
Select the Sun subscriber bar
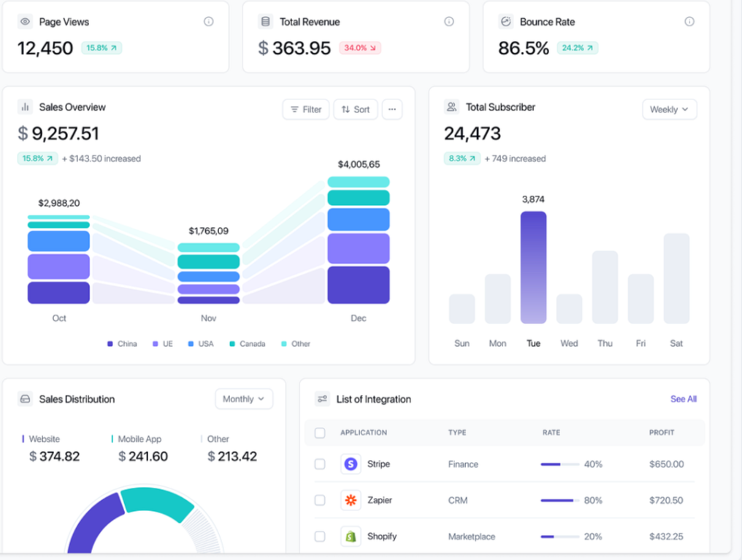462,309
